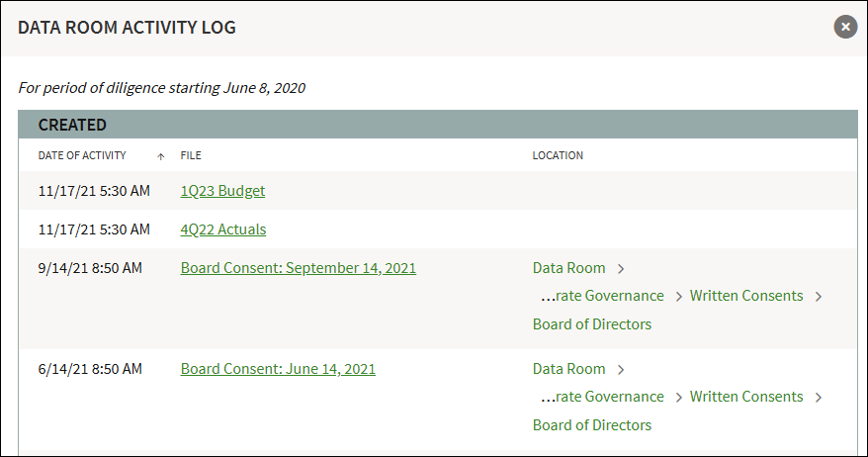Viewport: 868px width, 457px height.
Task: Go to Data Room in September consent row
Action: 569,268
